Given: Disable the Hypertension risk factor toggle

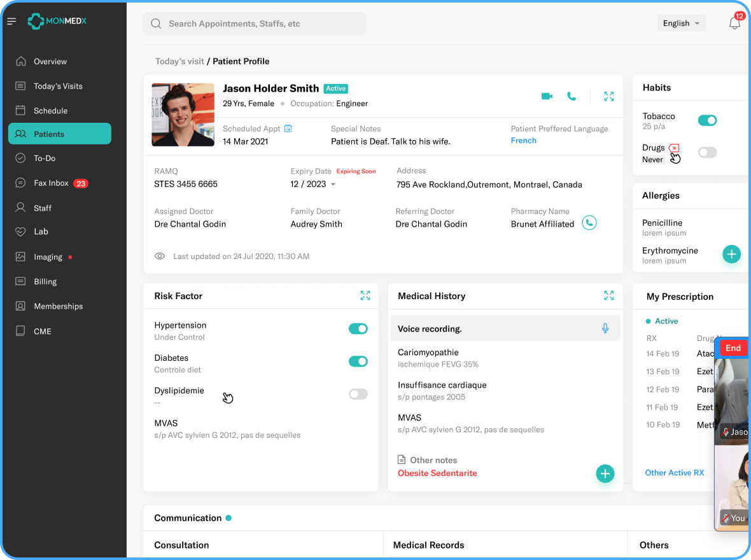Looking at the screenshot, I should tap(358, 329).
